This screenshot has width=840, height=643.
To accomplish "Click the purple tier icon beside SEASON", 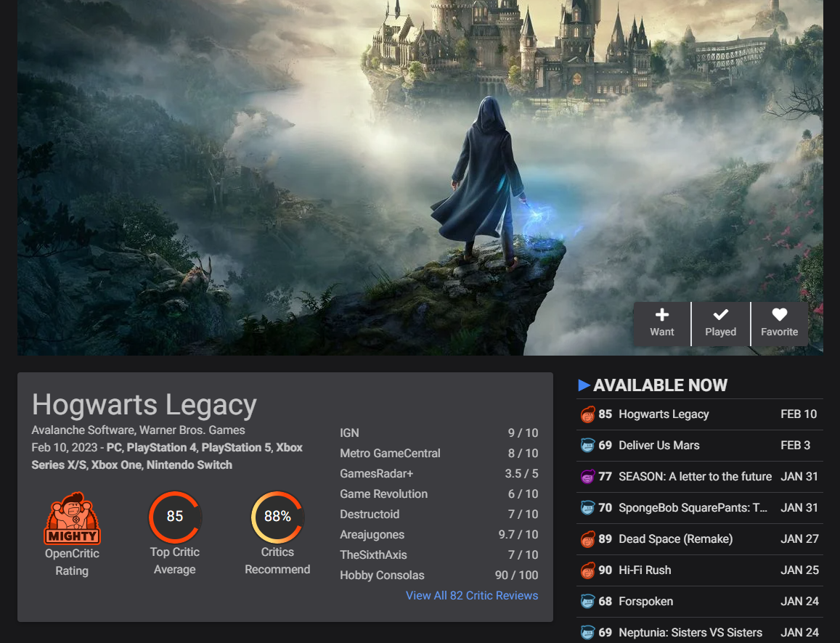I will [x=587, y=477].
